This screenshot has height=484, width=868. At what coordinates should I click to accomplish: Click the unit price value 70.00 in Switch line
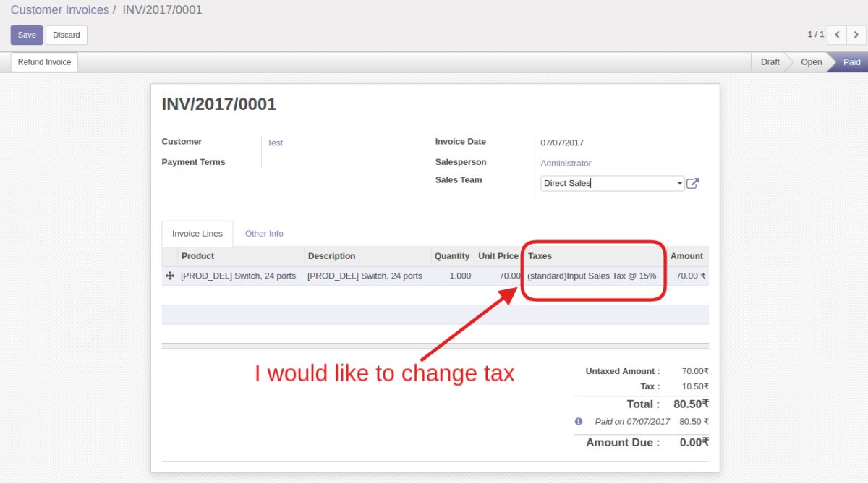click(x=509, y=276)
